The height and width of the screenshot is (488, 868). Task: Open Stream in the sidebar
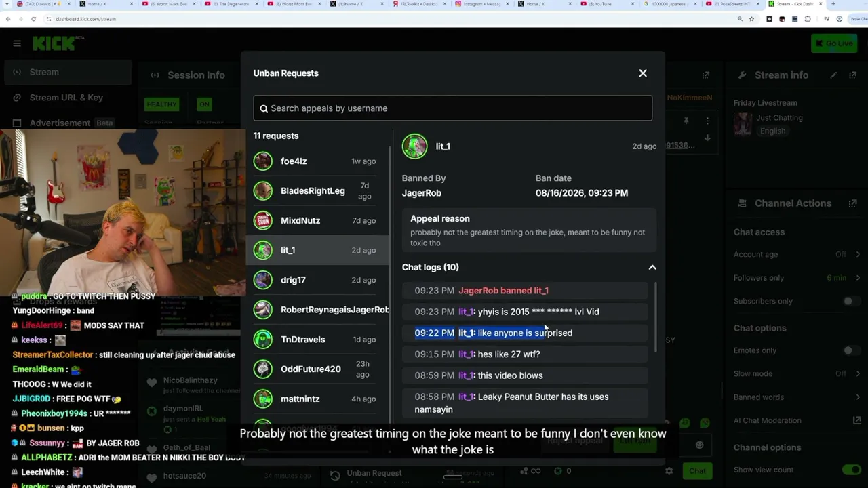click(68, 73)
